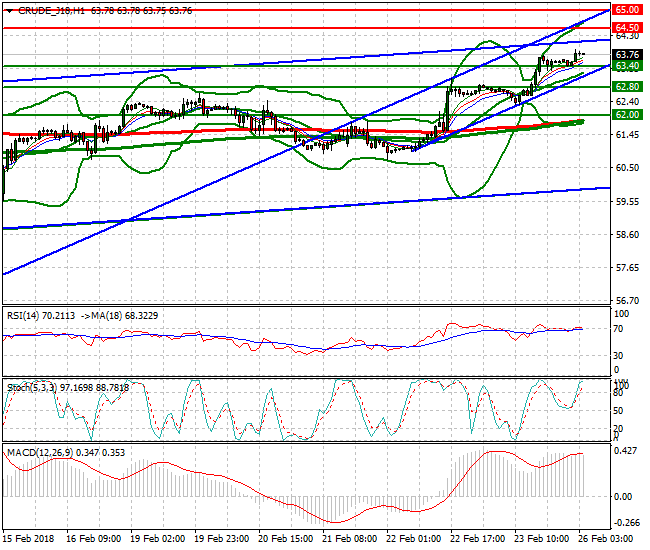Viewport: 650px width, 550px height.
Task: Click the Stochastic 50 level label
Action: 618,411
